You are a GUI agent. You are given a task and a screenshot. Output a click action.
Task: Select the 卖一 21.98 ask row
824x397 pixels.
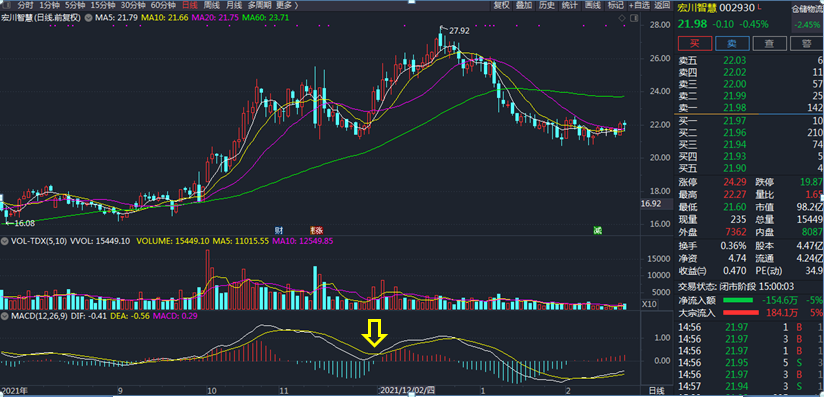(750, 107)
